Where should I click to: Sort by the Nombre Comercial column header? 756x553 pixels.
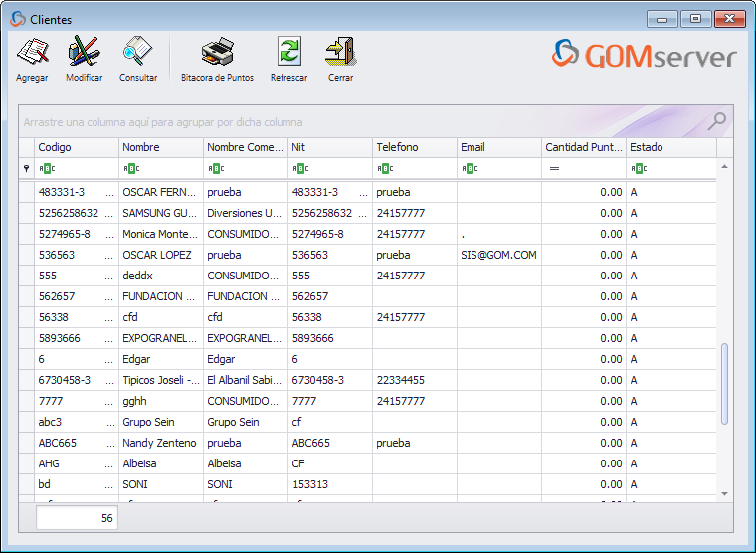click(246, 147)
